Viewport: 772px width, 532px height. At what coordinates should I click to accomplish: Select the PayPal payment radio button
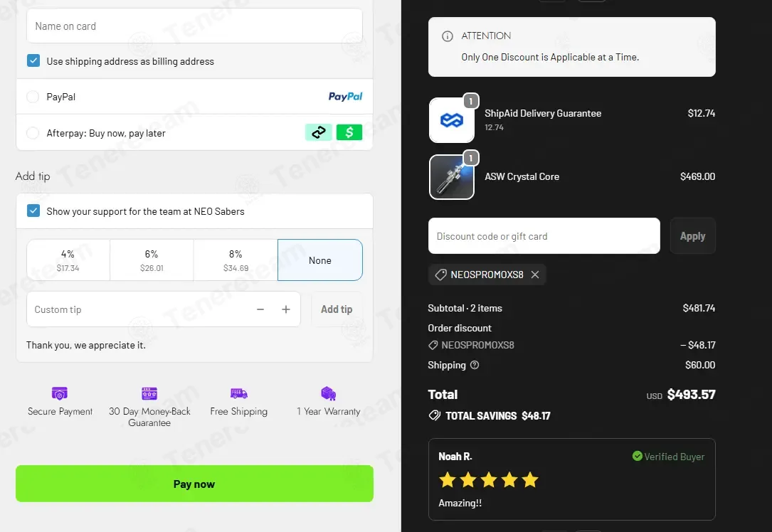(33, 97)
